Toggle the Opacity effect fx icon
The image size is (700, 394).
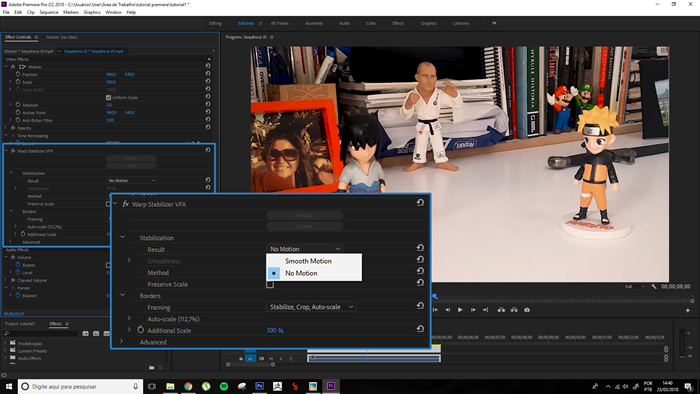pyautogui.click(x=13, y=128)
